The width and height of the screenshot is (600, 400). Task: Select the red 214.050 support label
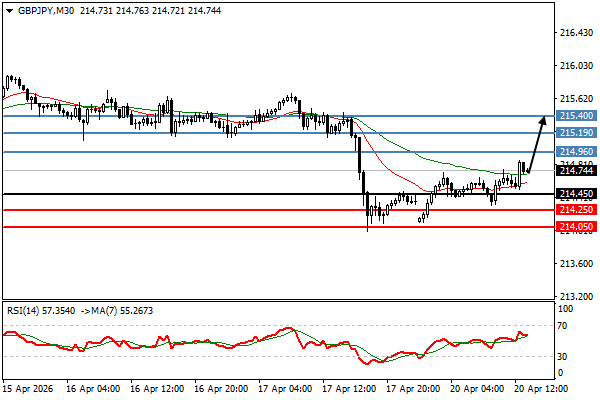click(x=577, y=227)
